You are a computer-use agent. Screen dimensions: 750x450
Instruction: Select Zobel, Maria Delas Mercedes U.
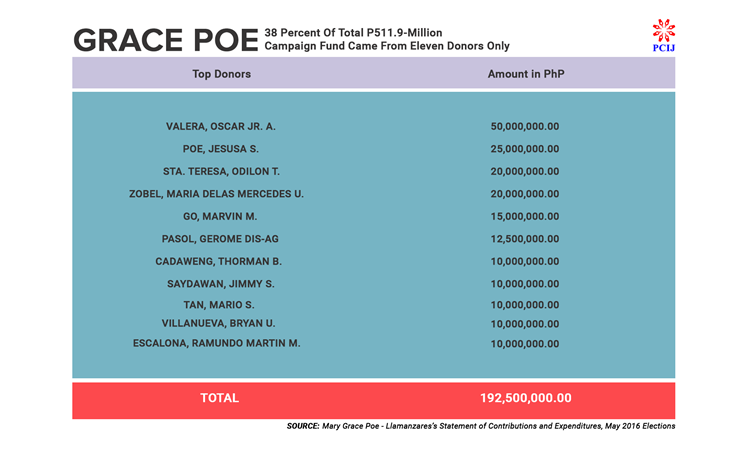(x=217, y=194)
